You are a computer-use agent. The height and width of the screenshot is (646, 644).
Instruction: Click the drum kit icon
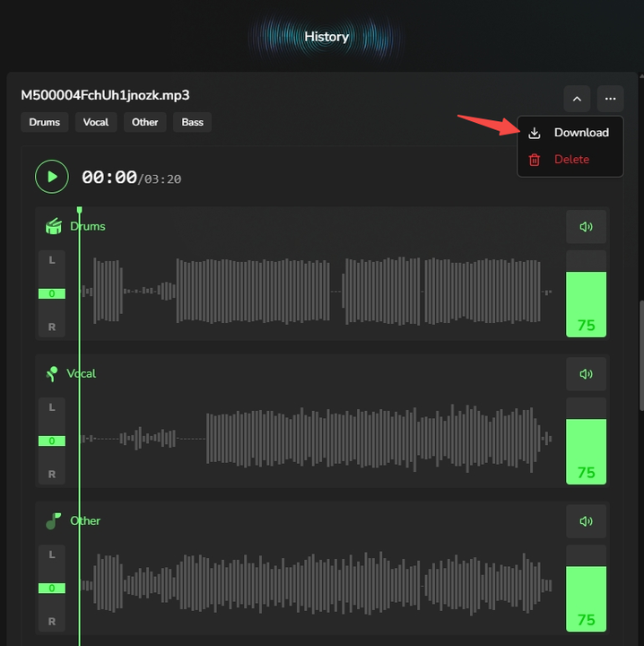click(54, 226)
